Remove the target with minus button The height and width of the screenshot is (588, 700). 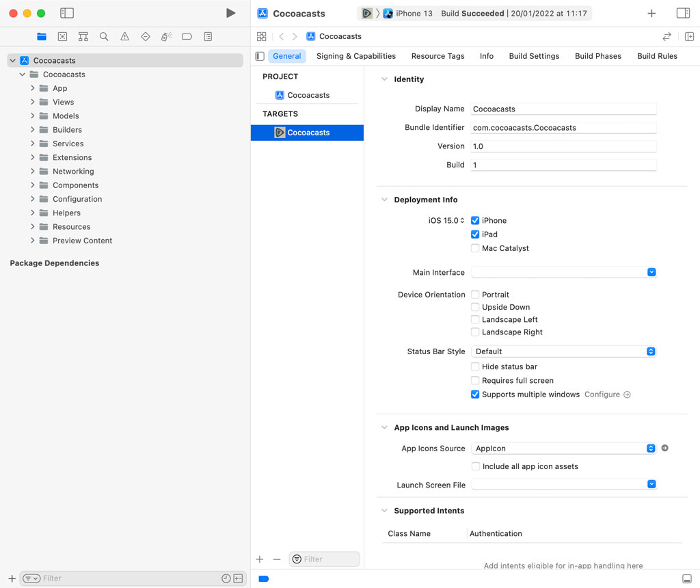277,559
